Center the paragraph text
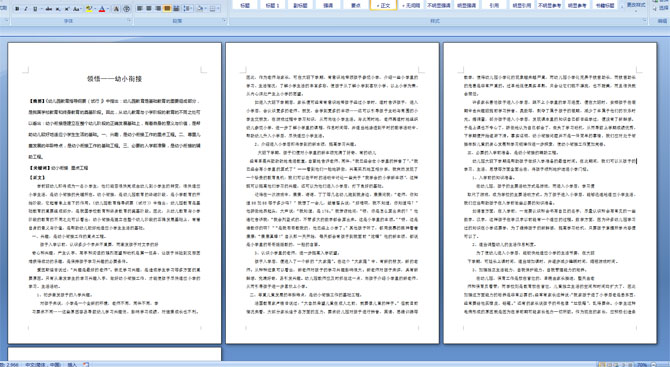This screenshot has width=670, height=367. click(x=149, y=9)
